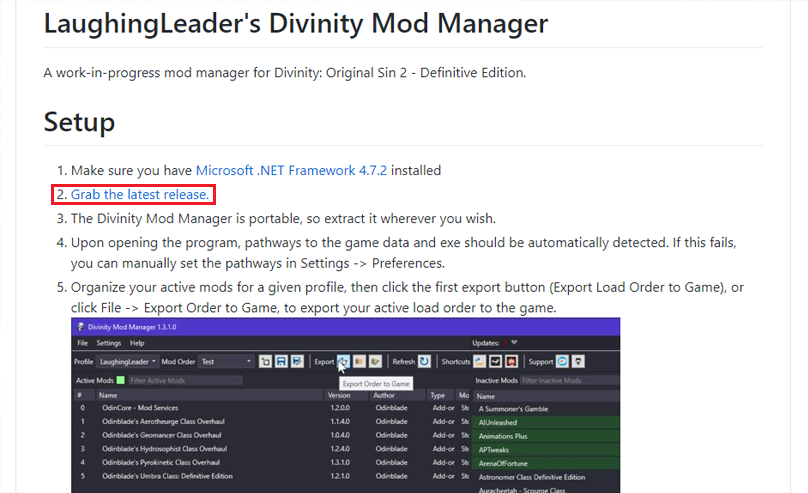Click the save load order floppy icon
Screen dimensions: 808x493
[x=281, y=362]
